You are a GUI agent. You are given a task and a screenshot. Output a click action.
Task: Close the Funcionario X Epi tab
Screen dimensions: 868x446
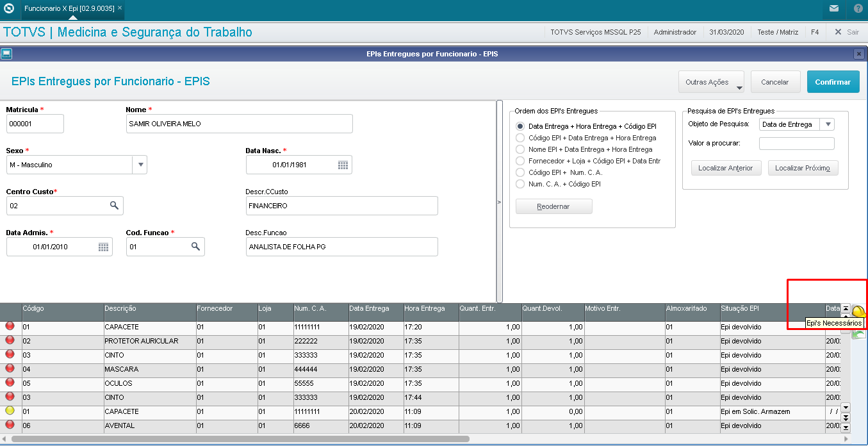tap(120, 9)
